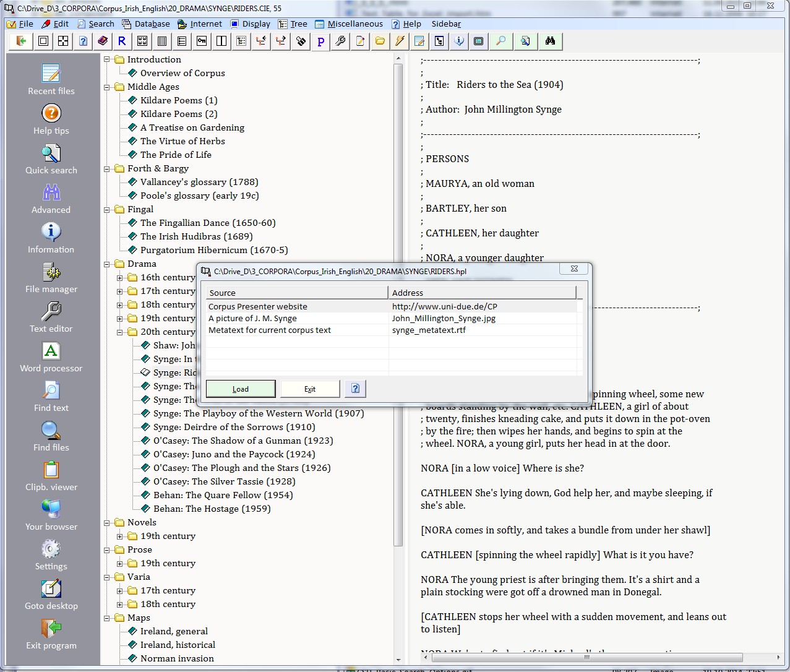Click the blue R toolbar icon
The image size is (790, 672).
click(x=122, y=41)
